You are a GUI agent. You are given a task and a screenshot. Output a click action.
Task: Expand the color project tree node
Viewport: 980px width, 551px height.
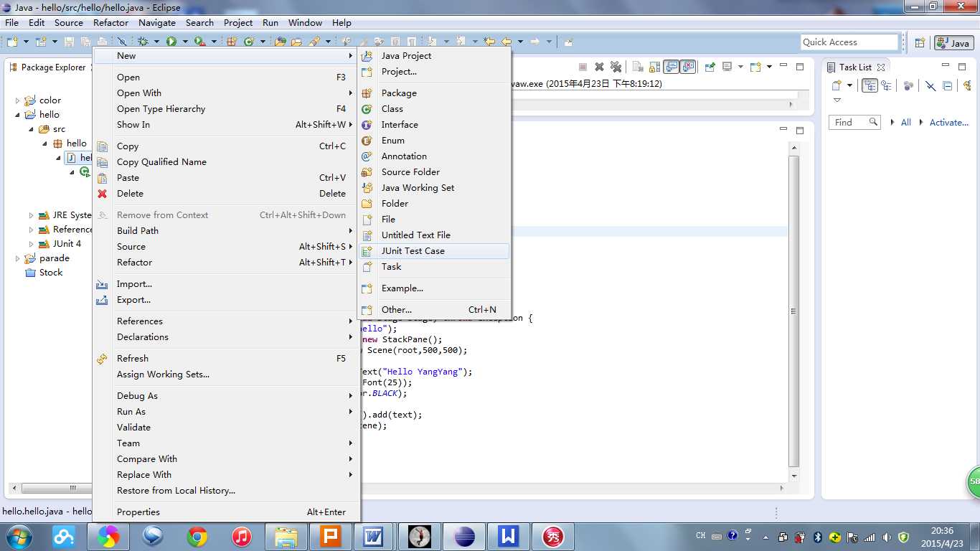click(x=18, y=100)
